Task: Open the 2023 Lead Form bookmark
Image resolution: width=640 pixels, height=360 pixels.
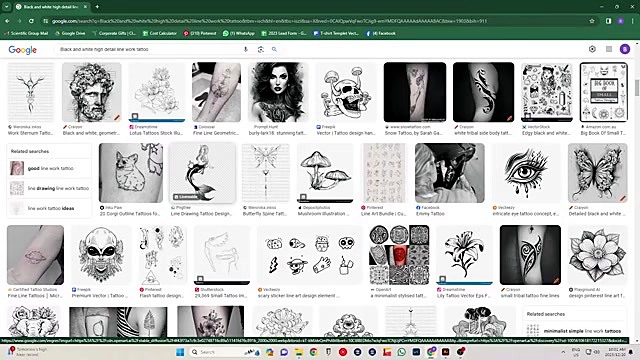Action: point(284,33)
